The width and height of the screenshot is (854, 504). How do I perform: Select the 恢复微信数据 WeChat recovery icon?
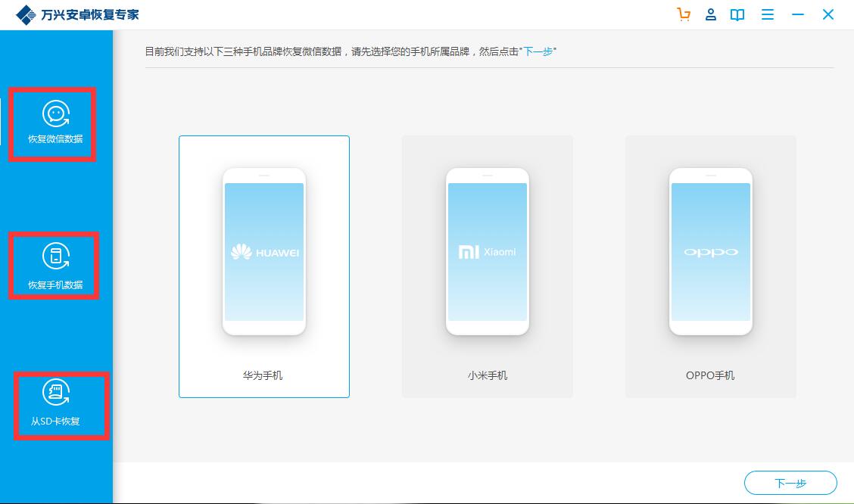point(55,114)
